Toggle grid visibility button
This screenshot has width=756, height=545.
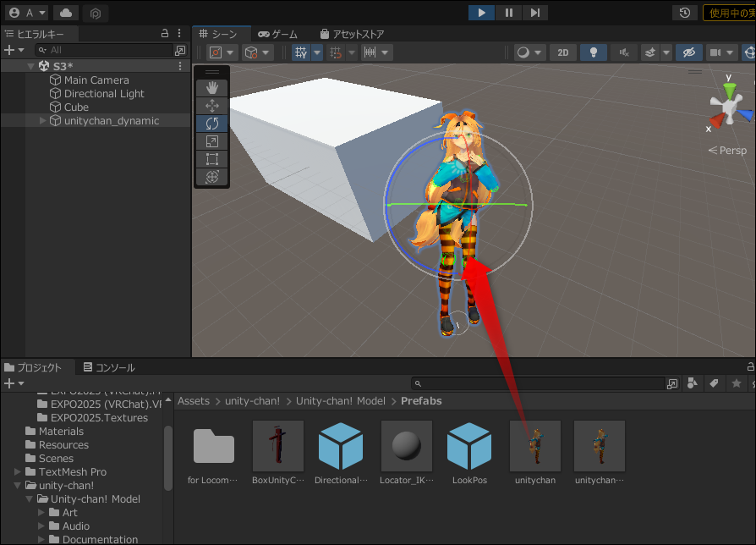click(x=301, y=52)
